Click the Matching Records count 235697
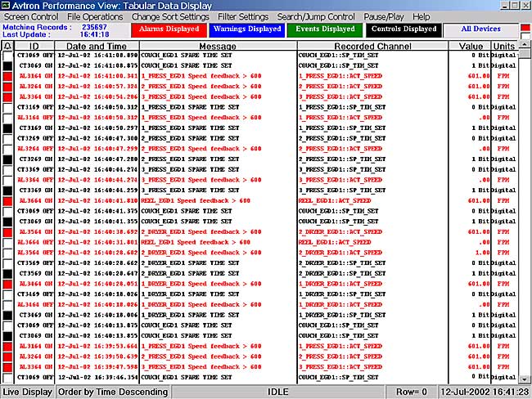The height and width of the screenshot is (399, 532). pyautogui.click(x=94, y=27)
